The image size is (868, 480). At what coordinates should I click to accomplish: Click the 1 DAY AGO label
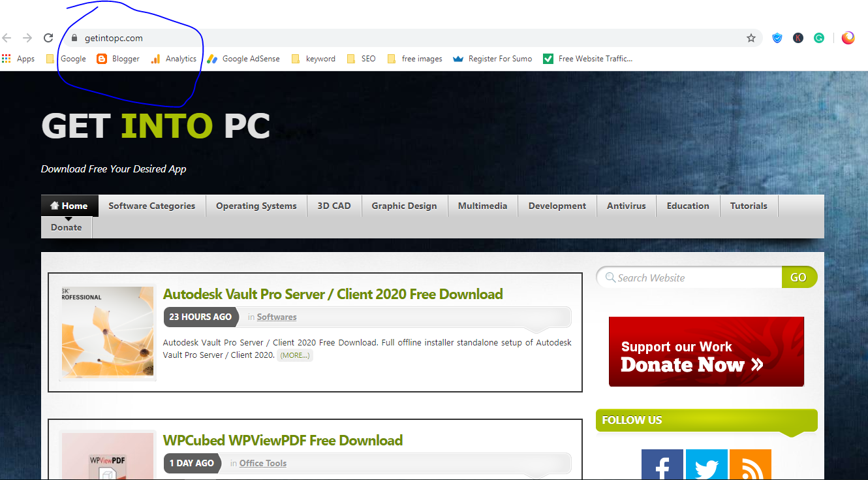[x=192, y=463]
